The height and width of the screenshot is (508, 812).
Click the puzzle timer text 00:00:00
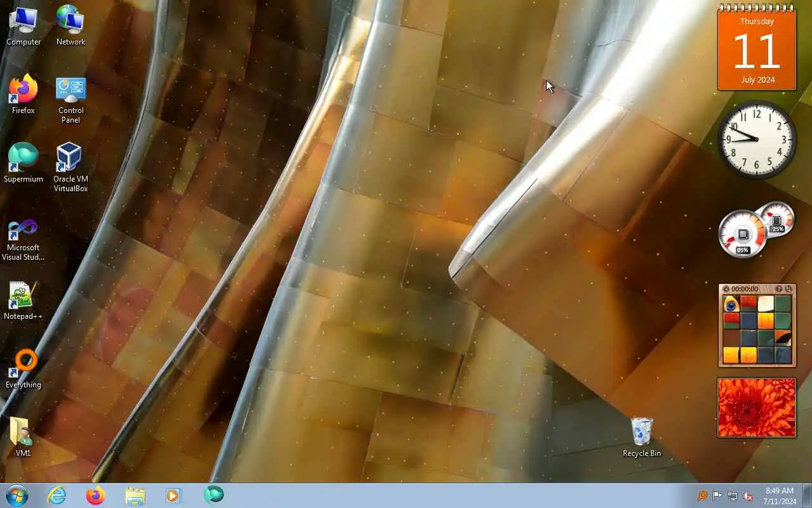click(x=745, y=289)
